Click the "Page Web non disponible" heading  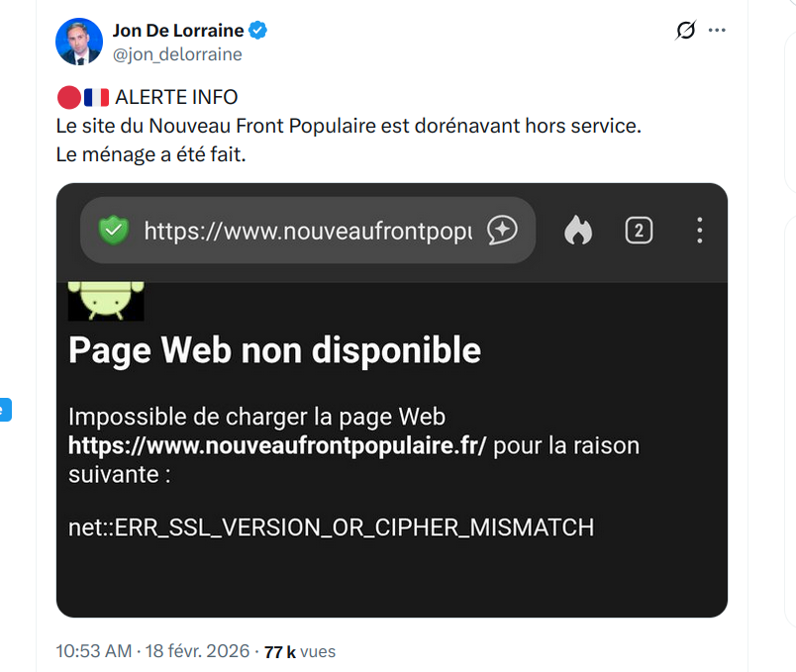tap(274, 349)
